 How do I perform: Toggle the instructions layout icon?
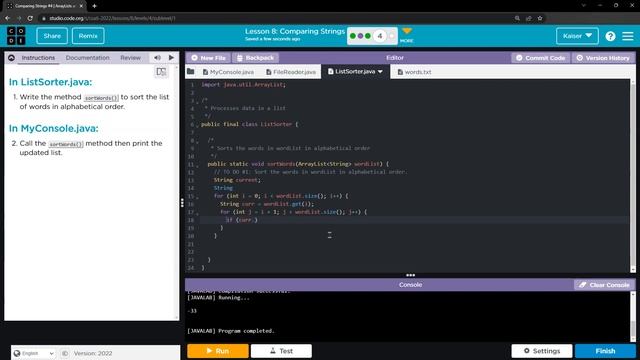161,72
